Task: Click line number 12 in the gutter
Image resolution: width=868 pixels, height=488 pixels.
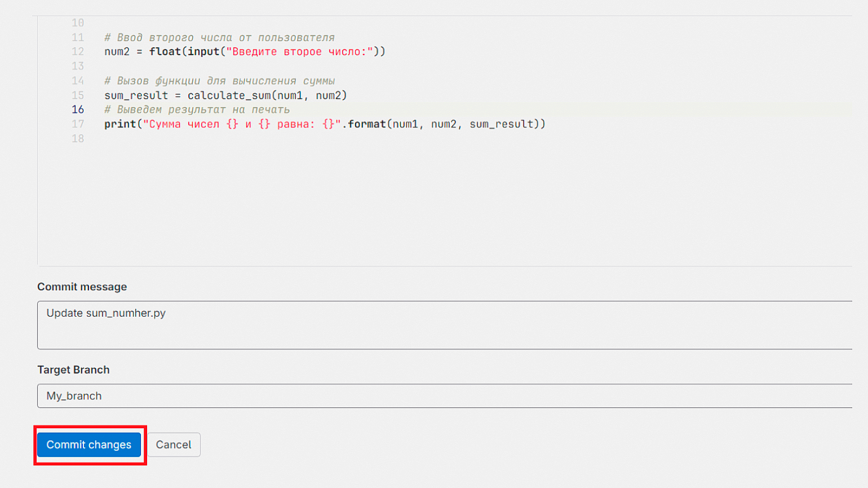Action: (78, 52)
